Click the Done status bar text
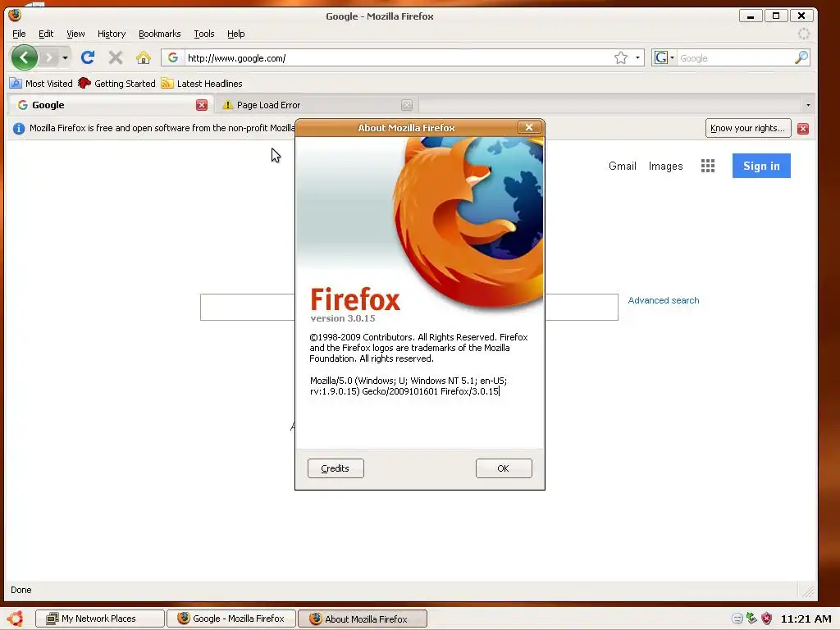Image resolution: width=840 pixels, height=630 pixels. [21, 590]
